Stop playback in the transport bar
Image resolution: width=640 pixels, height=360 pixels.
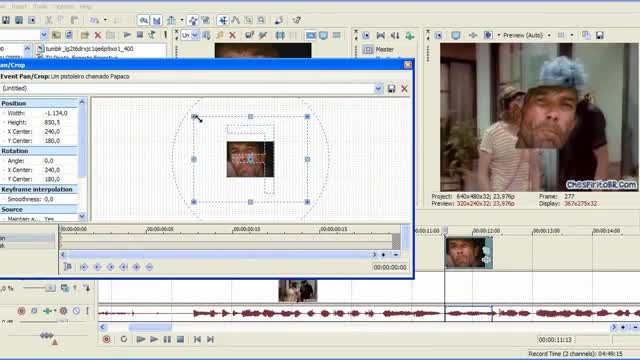click(180, 339)
